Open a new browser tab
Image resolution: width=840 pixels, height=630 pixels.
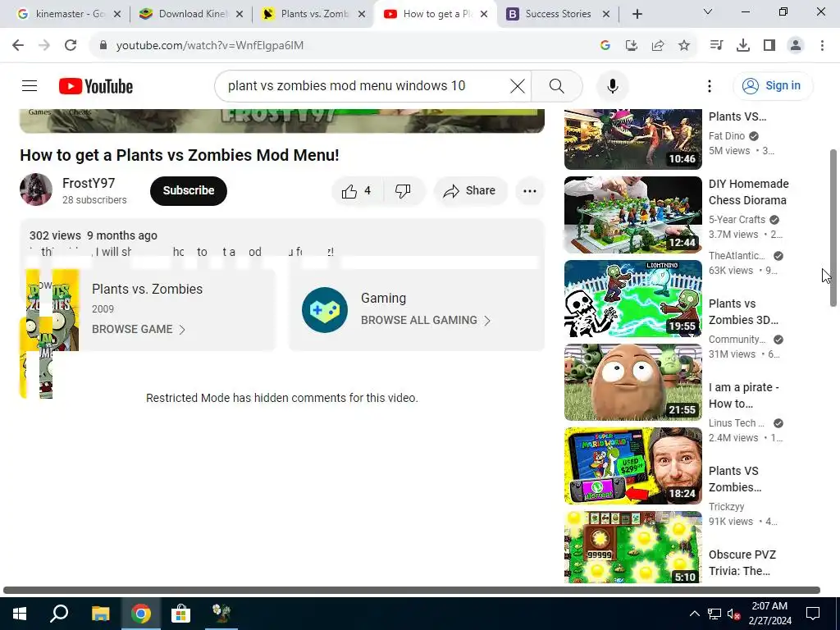(x=637, y=14)
